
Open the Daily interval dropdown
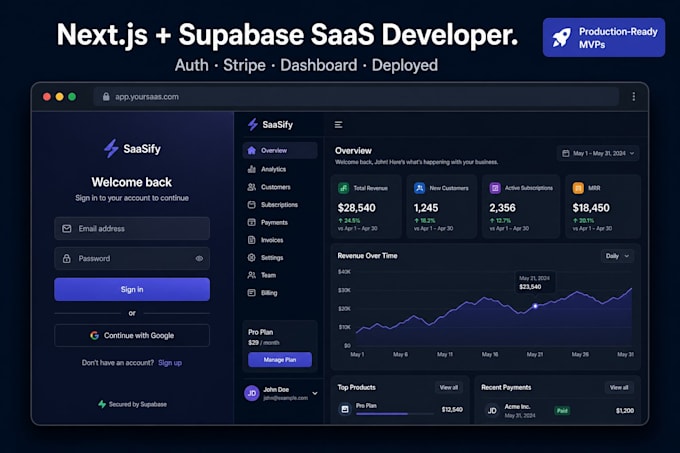618,256
